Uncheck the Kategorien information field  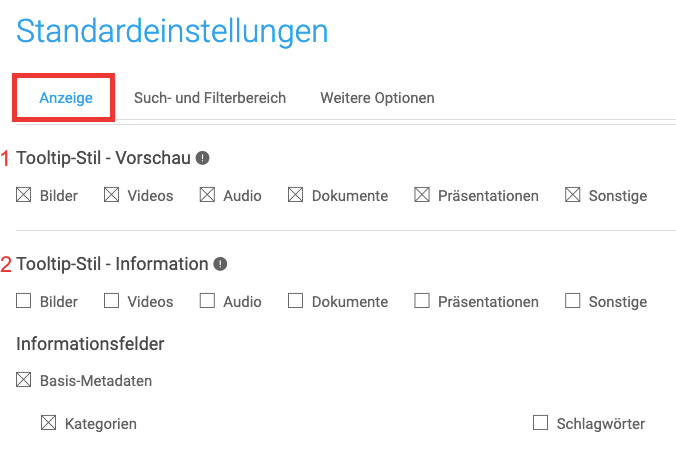[49, 423]
